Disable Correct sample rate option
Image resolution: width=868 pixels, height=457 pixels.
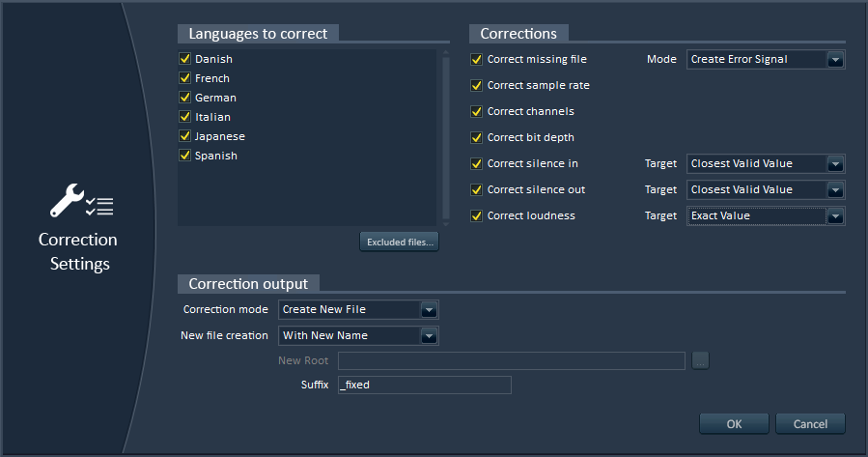[476, 85]
